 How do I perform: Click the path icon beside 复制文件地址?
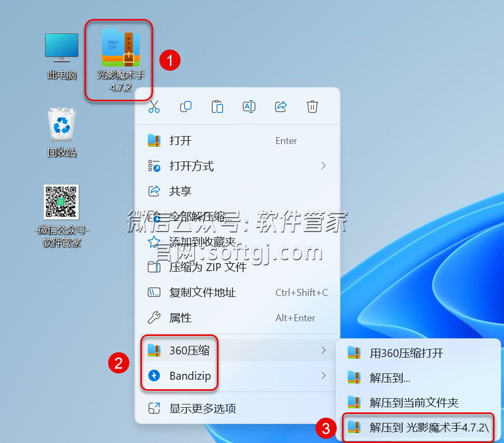[154, 292]
